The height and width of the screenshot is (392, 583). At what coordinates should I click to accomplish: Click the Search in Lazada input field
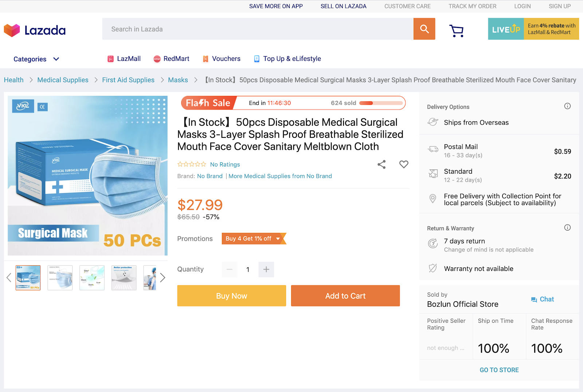tap(258, 29)
